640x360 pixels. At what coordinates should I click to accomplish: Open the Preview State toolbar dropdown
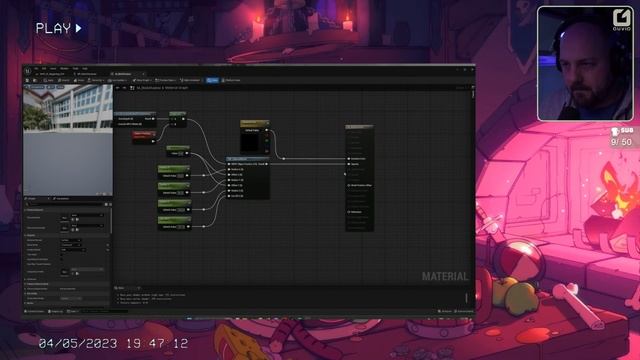pos(165,80)
